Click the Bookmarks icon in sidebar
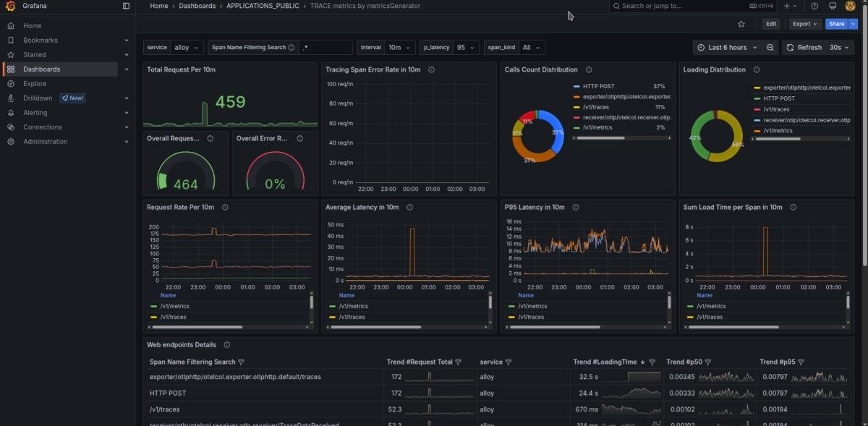Image resolution: width=868 pixels, height=426 pixels. (x=11, y=41)
